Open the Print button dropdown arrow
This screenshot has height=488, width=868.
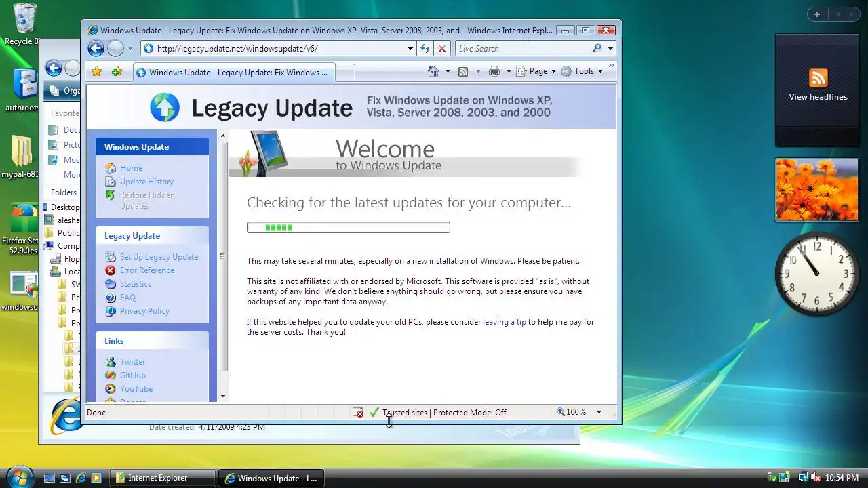[x=508, y=71]
